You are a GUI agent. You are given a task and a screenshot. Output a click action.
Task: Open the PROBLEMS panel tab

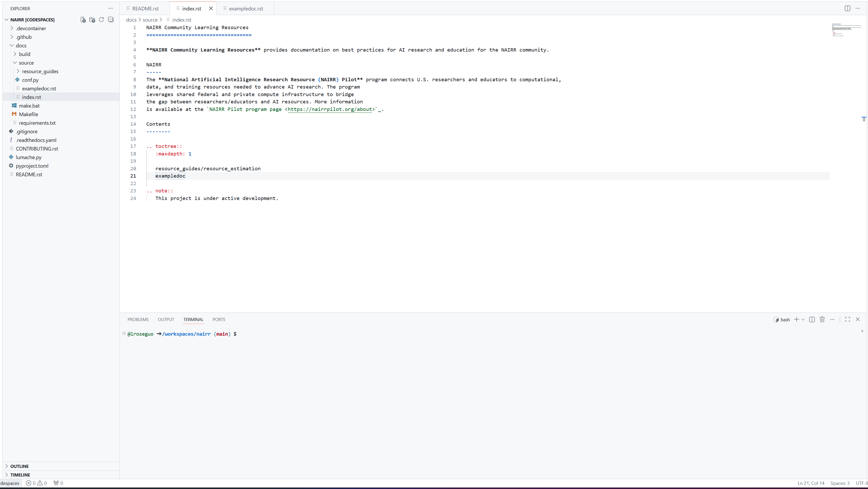tap(138, 319)
